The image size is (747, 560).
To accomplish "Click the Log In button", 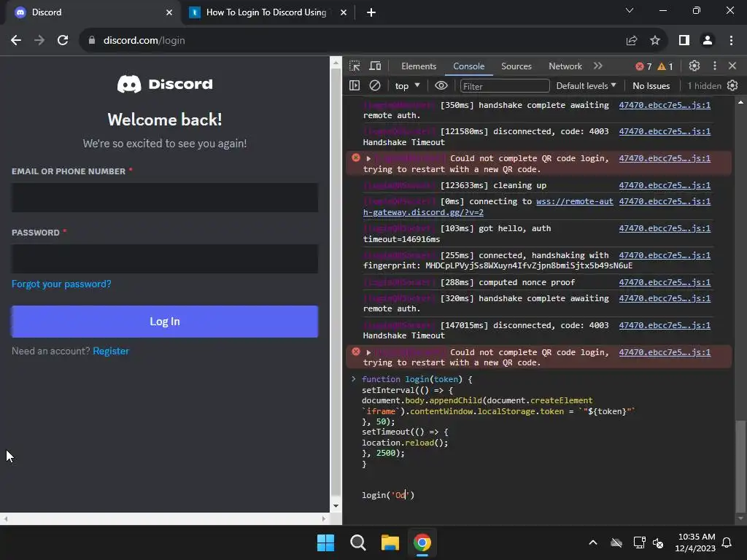I will click(165, 322).
